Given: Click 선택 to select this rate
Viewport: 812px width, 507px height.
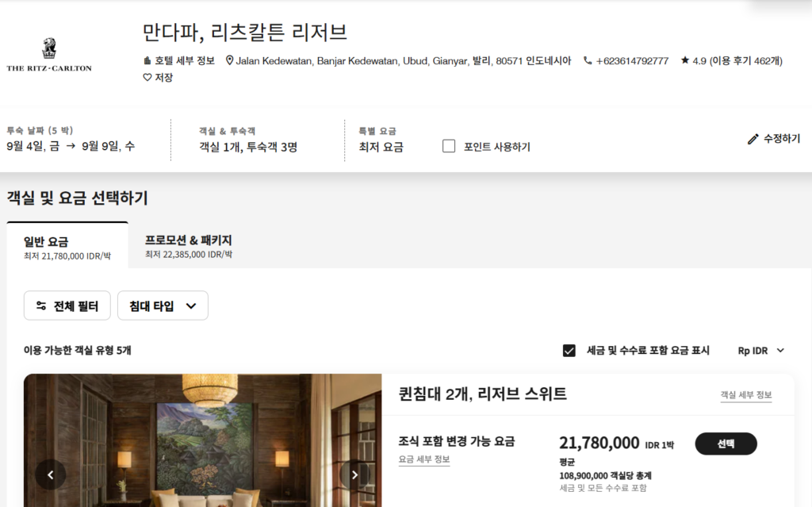Looking at the screenshot, I should coord(726,444).
